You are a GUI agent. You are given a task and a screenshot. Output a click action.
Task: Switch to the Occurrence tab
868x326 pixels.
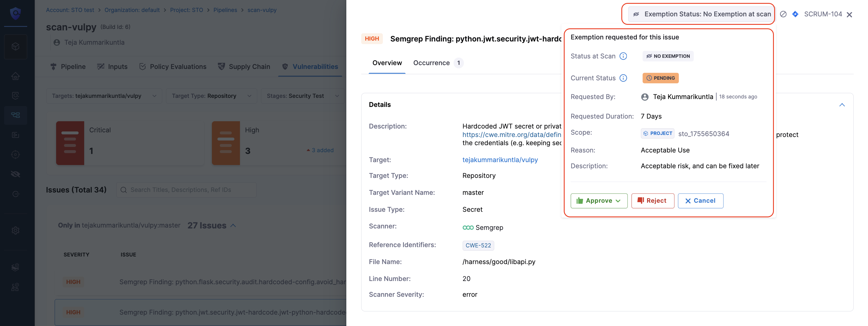(x=431, y=63)
